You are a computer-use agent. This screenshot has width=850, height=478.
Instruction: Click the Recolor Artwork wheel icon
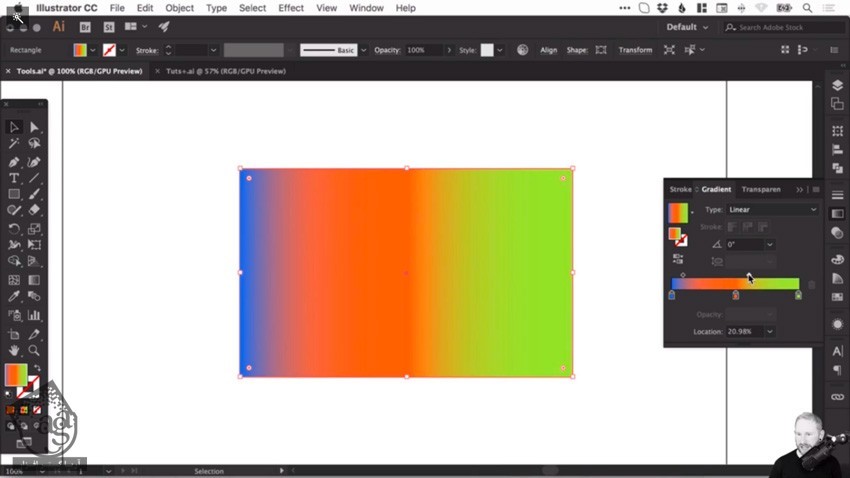pyautogui.click(x=523, y=50)
